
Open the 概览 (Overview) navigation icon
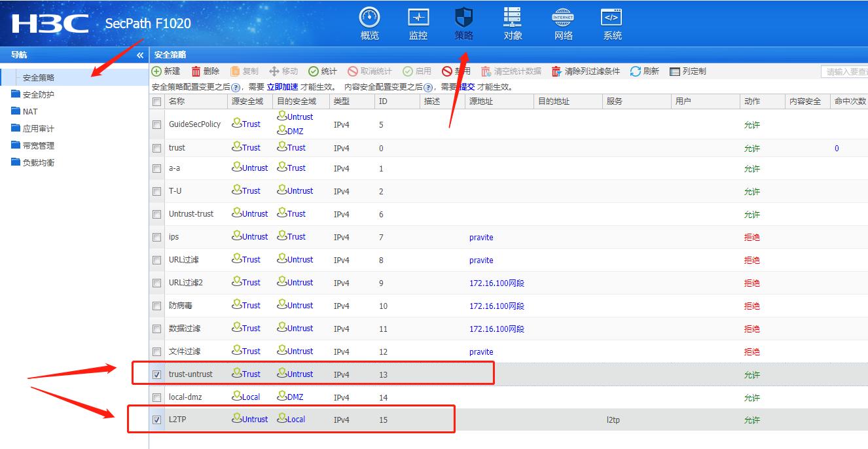coord(369,24)
